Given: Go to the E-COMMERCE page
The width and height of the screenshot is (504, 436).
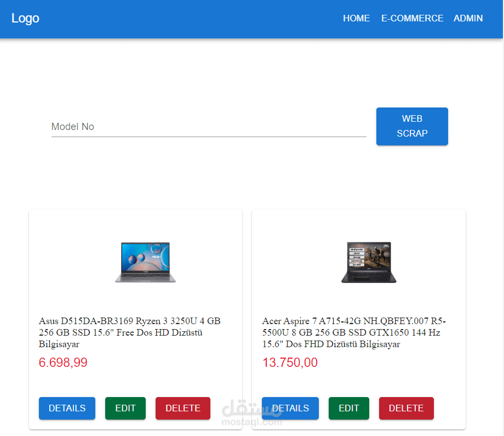Looking at the screenshot, I should [412, 18].
